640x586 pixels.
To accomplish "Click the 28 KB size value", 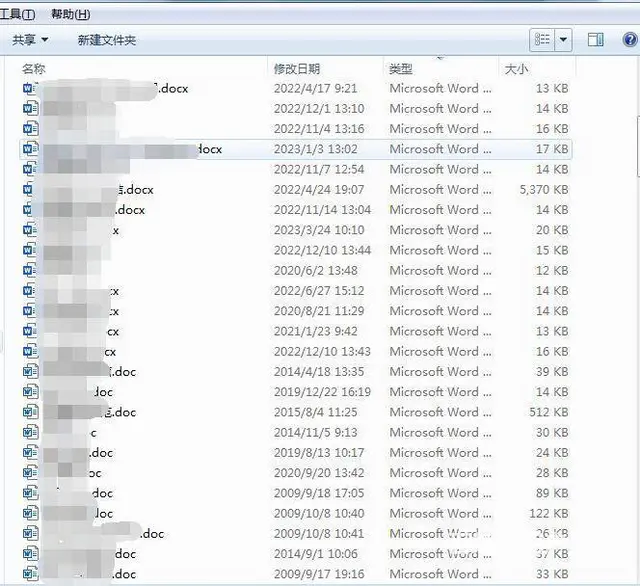I will (552, 473).
